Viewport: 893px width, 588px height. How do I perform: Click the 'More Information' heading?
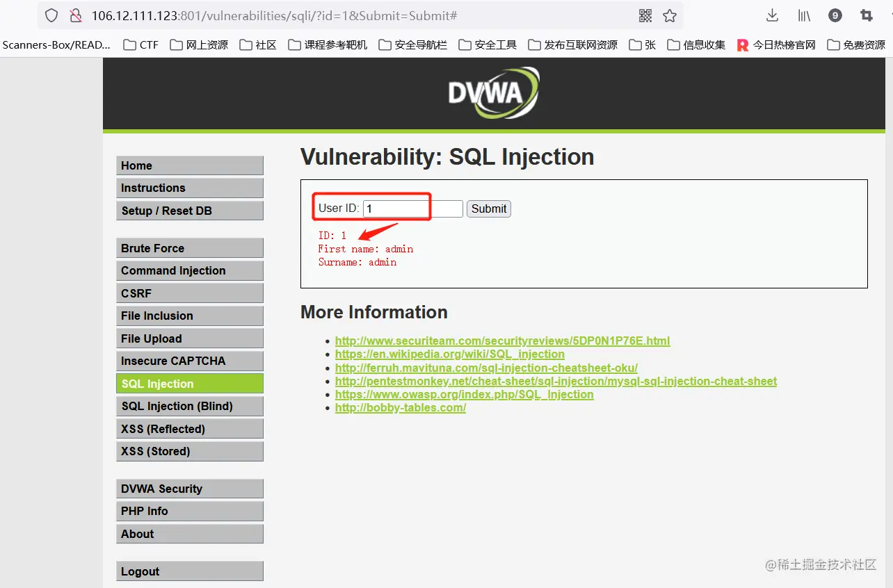coord(374,312)
